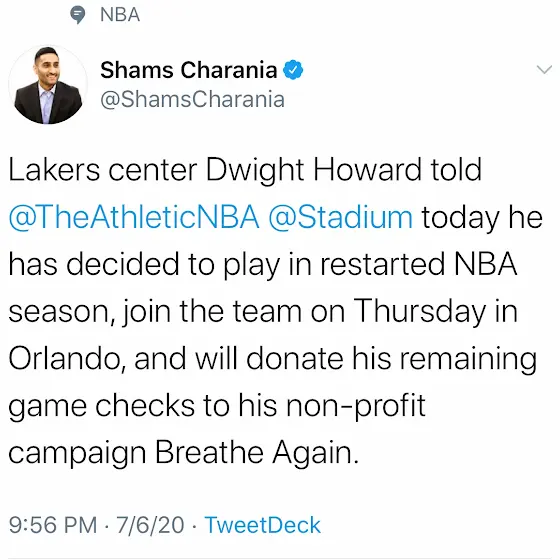560x560 pixels.
Task: Open Shams Charania's profile photo
Action: 48,85
